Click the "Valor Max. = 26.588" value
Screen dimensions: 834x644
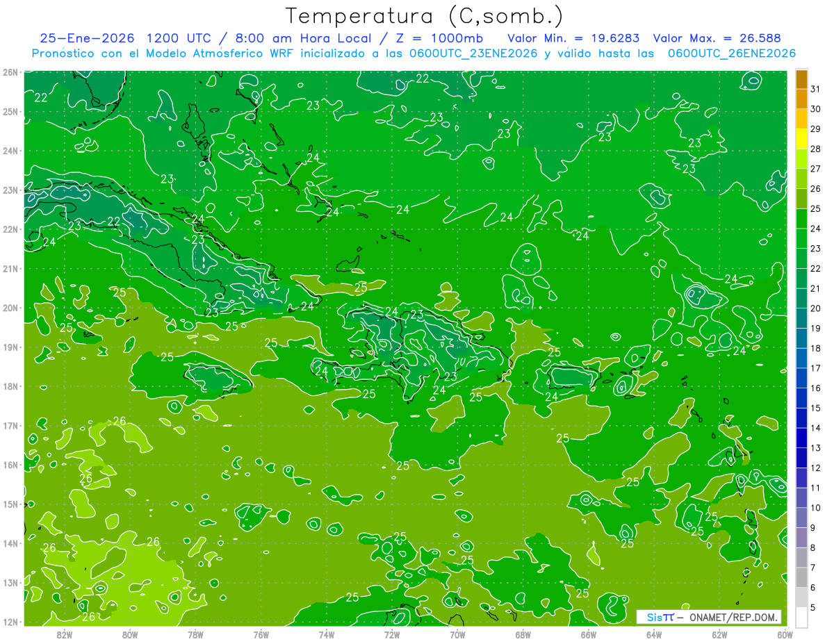(x=717, y=38)
